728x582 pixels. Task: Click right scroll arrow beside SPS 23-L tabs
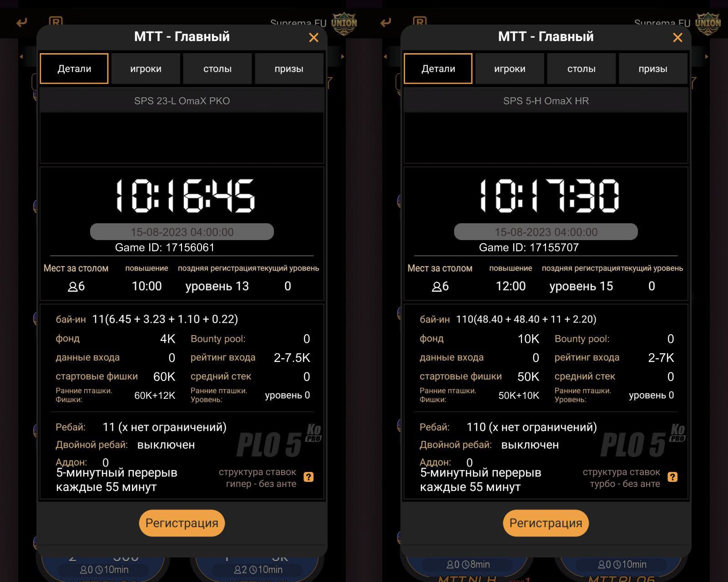[343, 57]
